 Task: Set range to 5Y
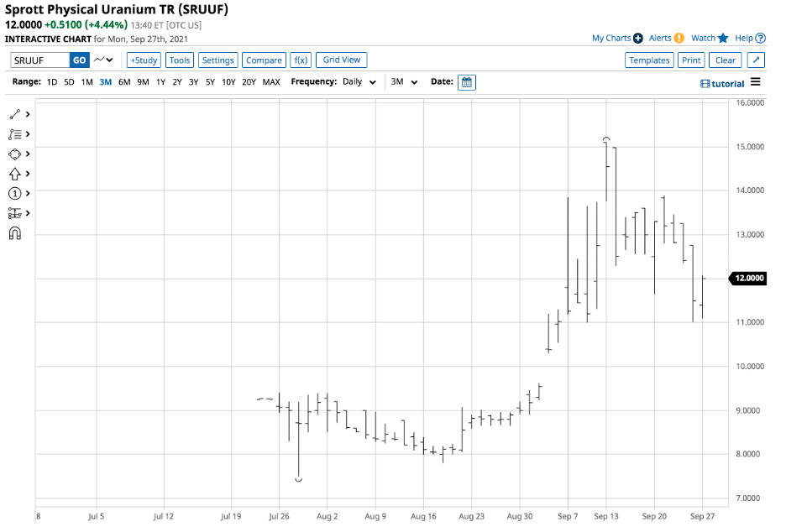point(210,82)
